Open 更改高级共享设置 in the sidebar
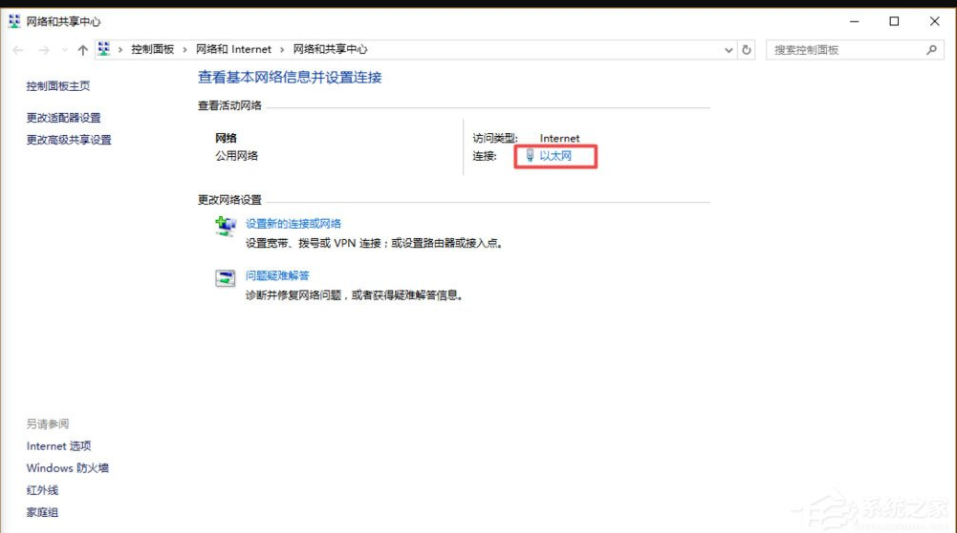This screenshot has height=533, width=957. [69, 140]
